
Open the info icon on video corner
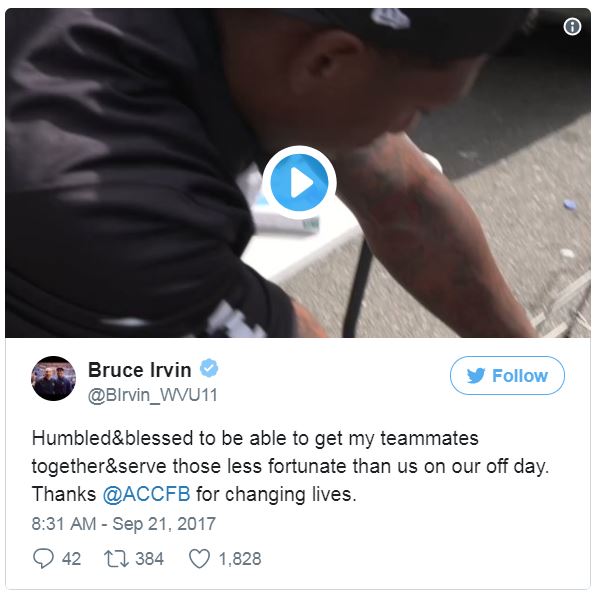tap(572, 26)
